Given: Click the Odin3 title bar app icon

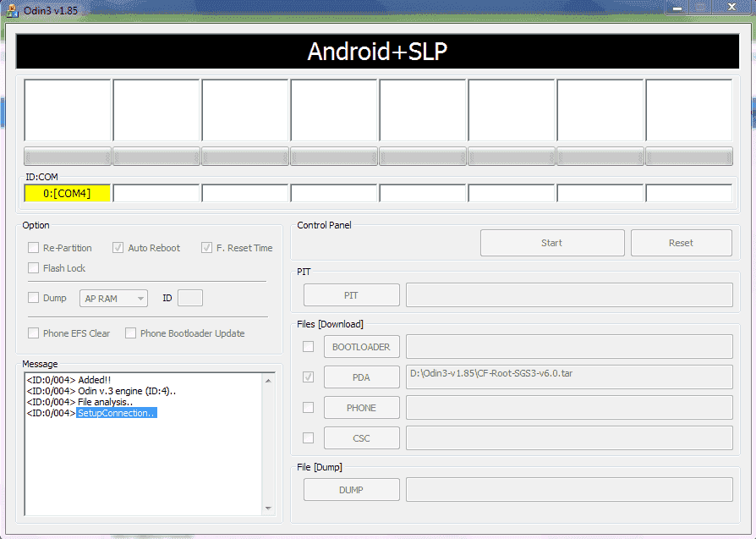Looking at the screenshot, I should click(12, 10).
